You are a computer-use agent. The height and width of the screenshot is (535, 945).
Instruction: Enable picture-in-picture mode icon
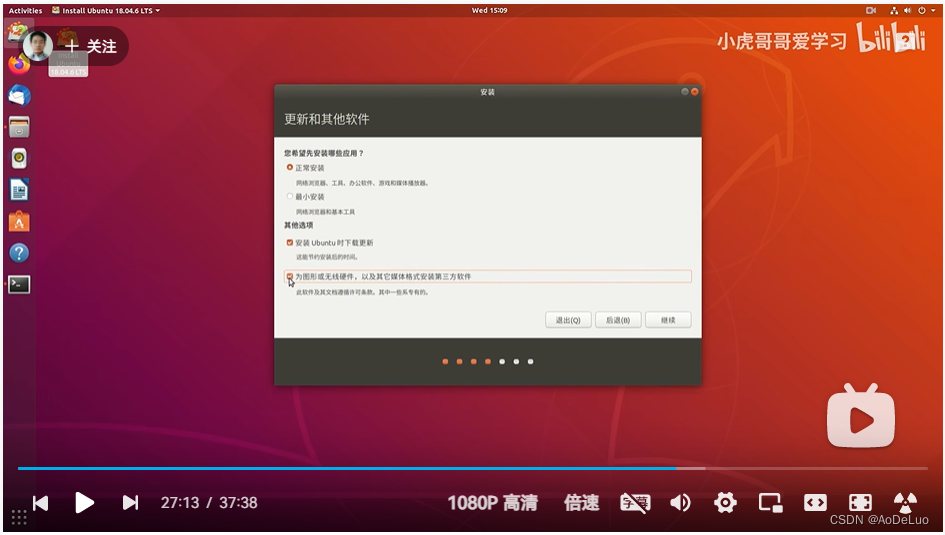coord(770,502)
